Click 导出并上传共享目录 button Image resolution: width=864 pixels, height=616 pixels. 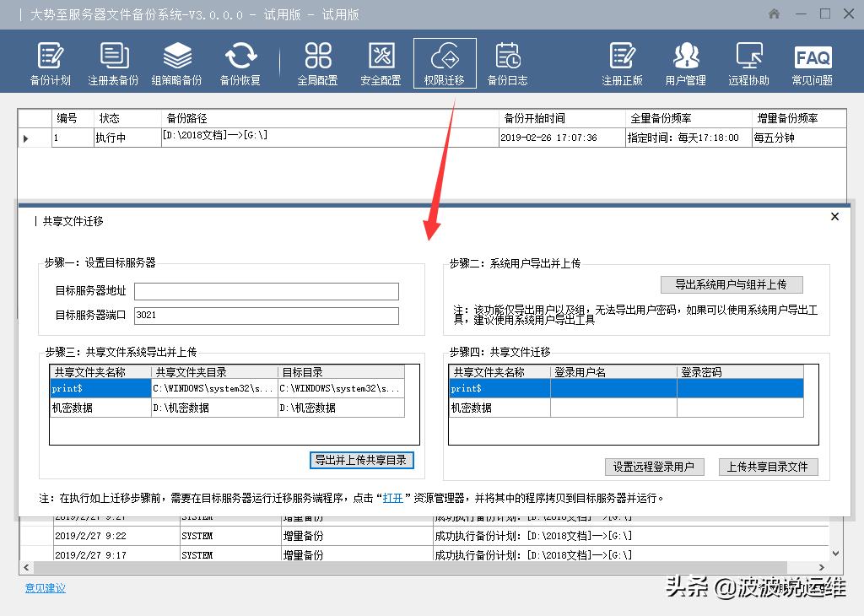coord(362,461)
